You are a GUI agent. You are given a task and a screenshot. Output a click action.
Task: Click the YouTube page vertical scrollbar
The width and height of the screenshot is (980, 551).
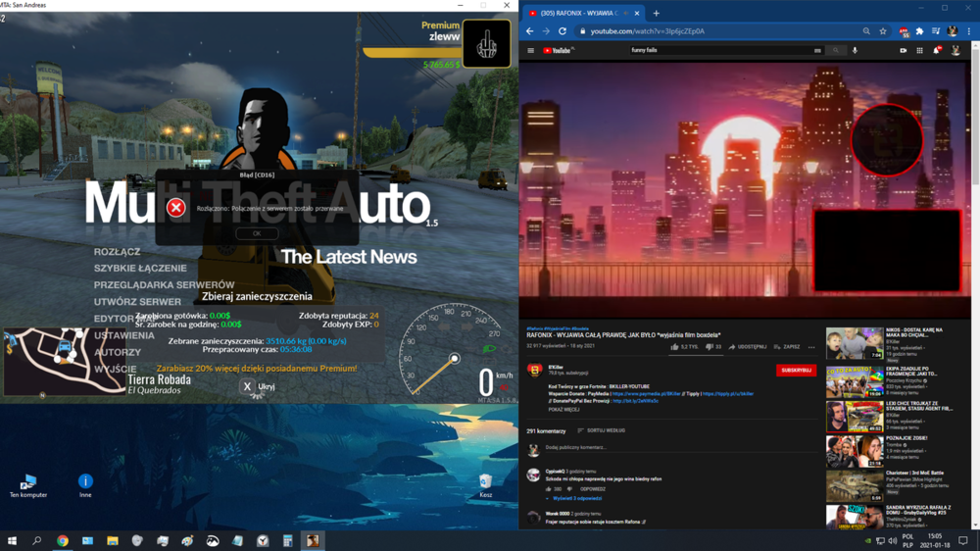(976, 284)
